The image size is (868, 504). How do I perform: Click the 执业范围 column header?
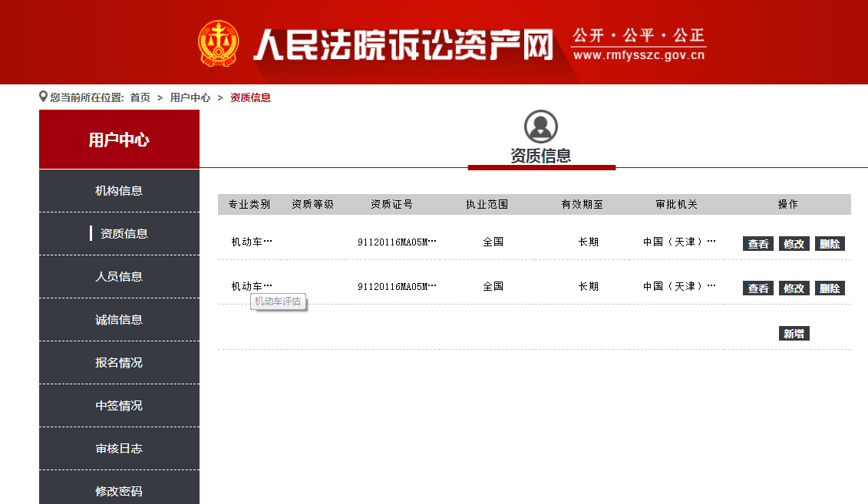(487, 205)
